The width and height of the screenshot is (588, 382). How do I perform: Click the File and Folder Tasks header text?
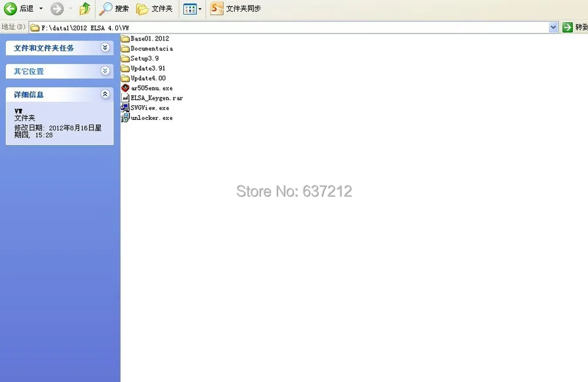pyautogui.click(x=44, y=48)
